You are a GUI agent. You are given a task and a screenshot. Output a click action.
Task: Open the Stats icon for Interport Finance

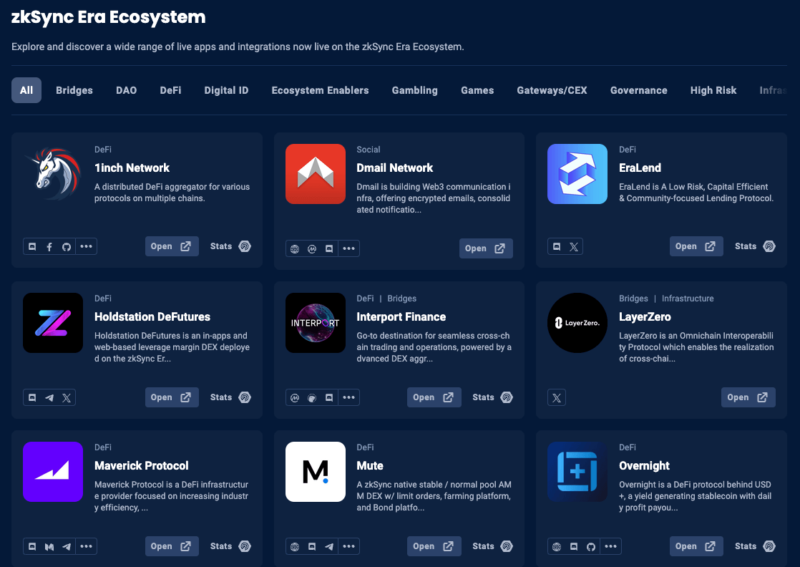pyautogui.click(x=507, y=398)
